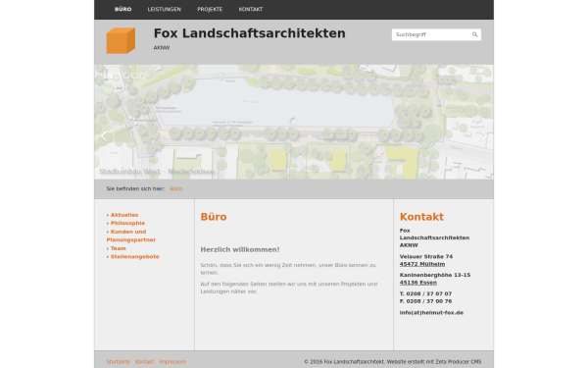This screenshot has width=588, height=368.
Task: Click the Startseite footer link
Action: 118,361
